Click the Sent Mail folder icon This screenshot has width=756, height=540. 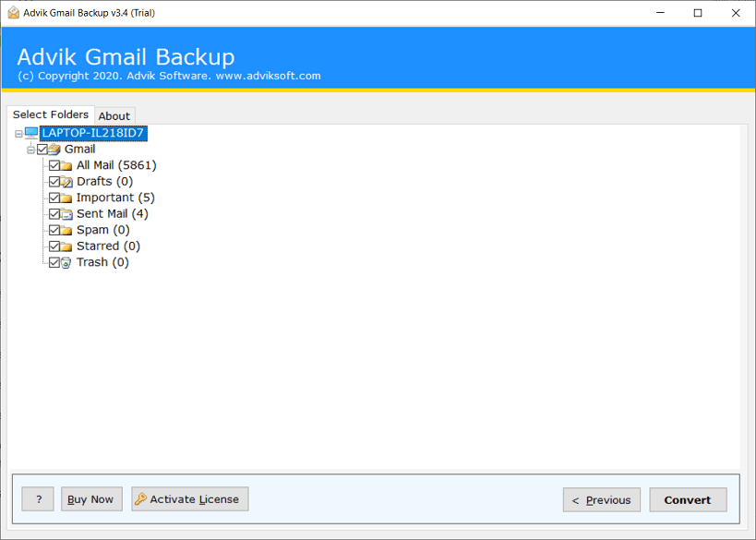(66, 214)
